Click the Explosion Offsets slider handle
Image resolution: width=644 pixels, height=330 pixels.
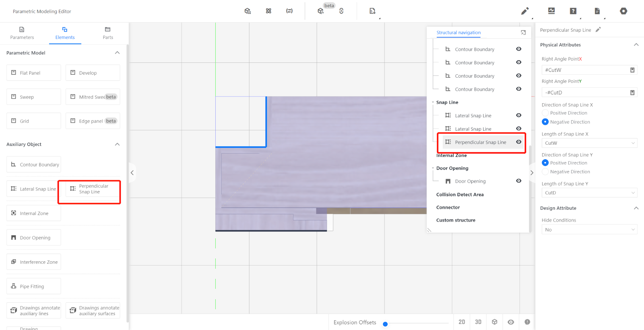(385, 324)
